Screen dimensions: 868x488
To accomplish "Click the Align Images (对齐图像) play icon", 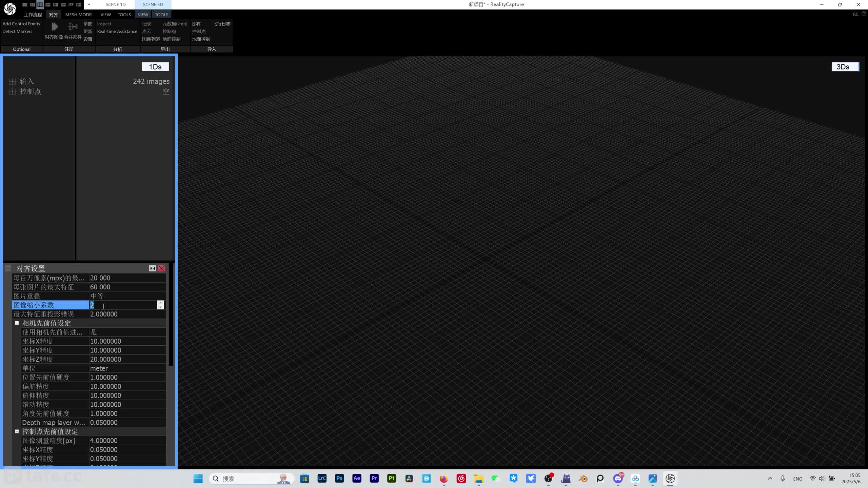I will pos(55,26).
